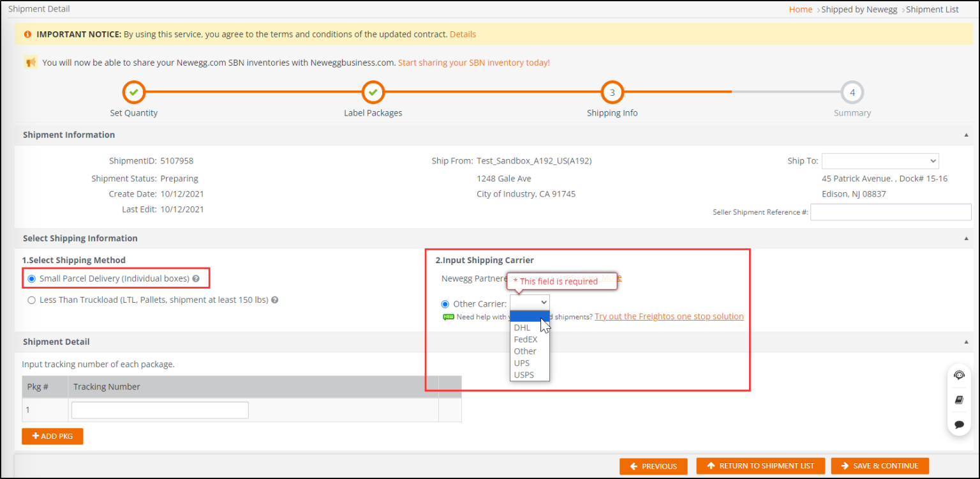980x479 pixels.
Task: Click the Tracking Number field for package 1
Action: (160, 409)
